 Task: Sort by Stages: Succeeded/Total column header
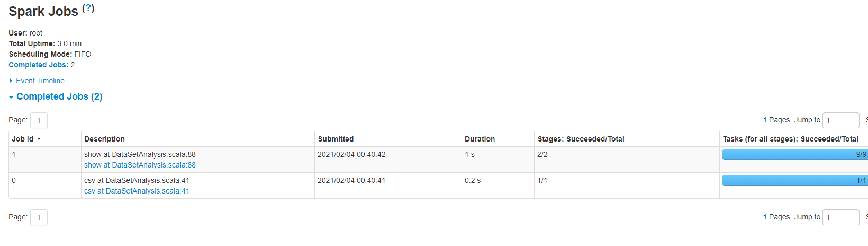tap(581, 139)
